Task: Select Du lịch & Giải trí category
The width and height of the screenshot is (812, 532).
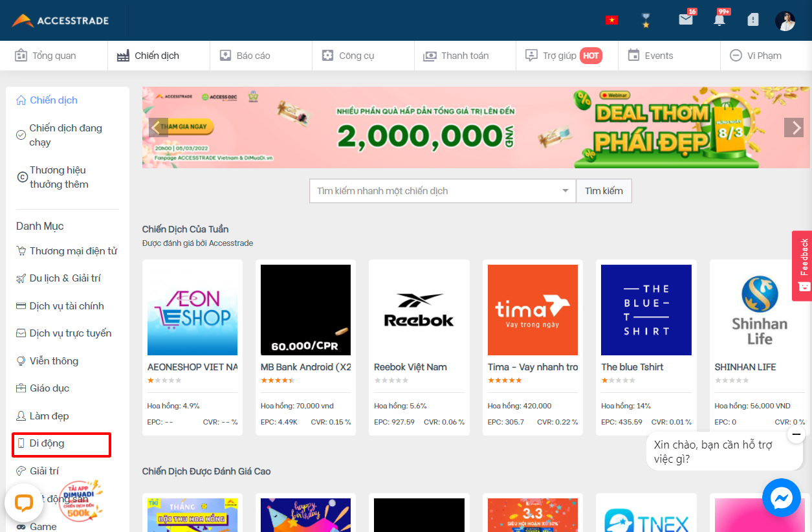Action: [x=59, y=278]
